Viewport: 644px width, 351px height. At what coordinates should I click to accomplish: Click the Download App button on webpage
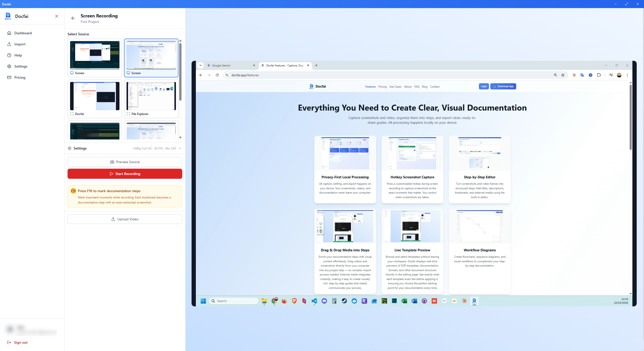click(503, 86)
